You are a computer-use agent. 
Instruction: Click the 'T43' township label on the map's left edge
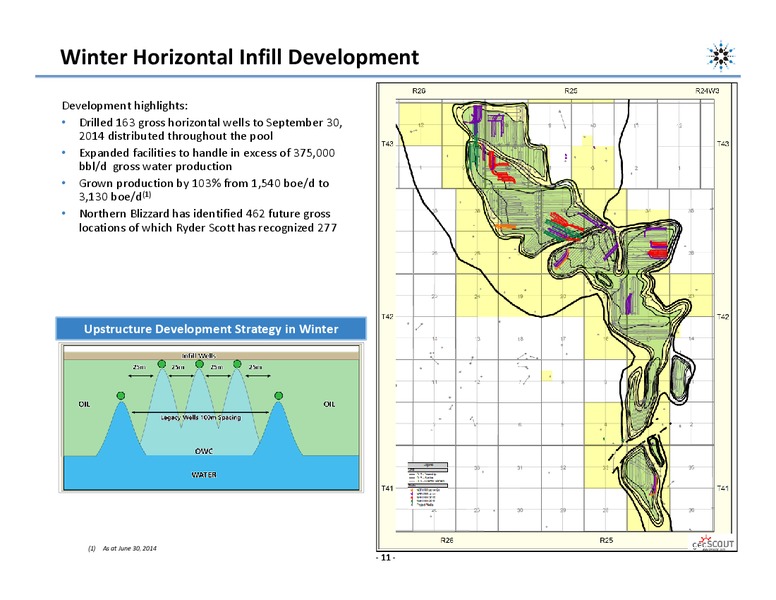coord(387,144)
